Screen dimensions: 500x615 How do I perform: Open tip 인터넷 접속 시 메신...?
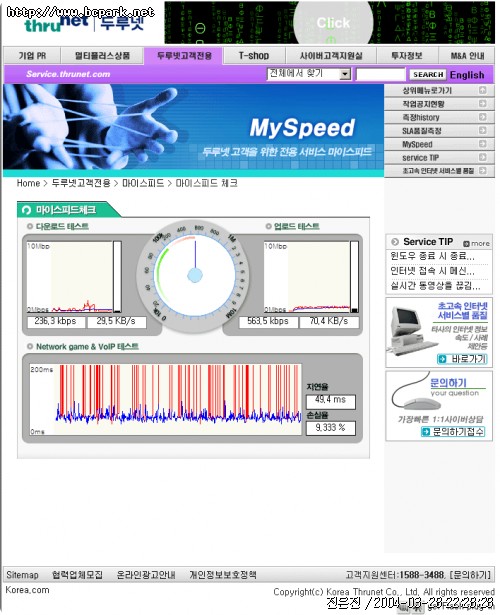(x=433, y=271)
